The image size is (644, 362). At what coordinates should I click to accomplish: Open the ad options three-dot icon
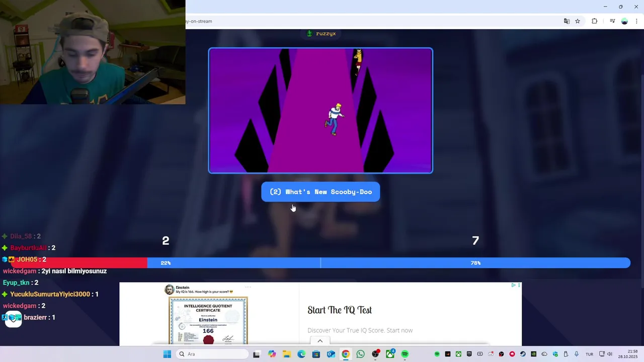click(x=519, y=285)
